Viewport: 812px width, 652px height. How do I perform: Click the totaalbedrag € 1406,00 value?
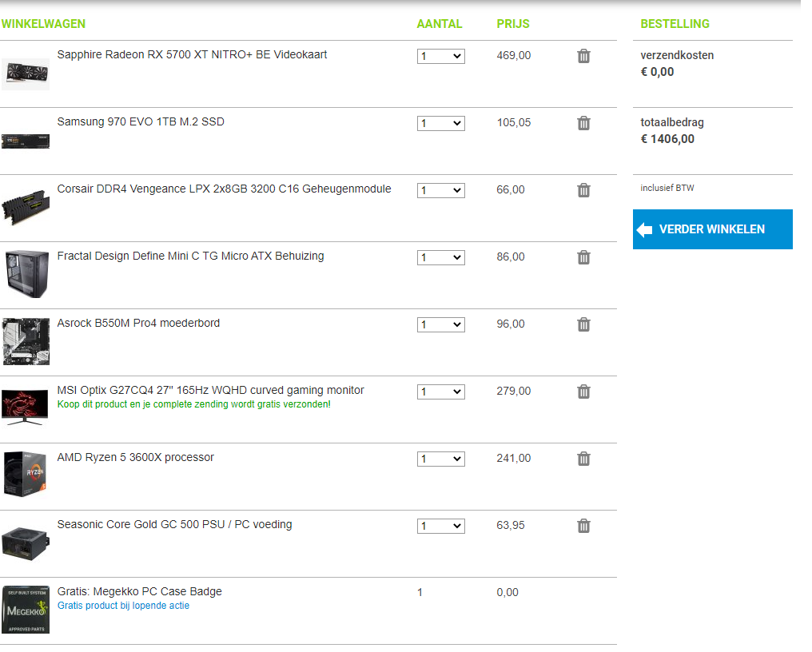(x=667, y=139)
